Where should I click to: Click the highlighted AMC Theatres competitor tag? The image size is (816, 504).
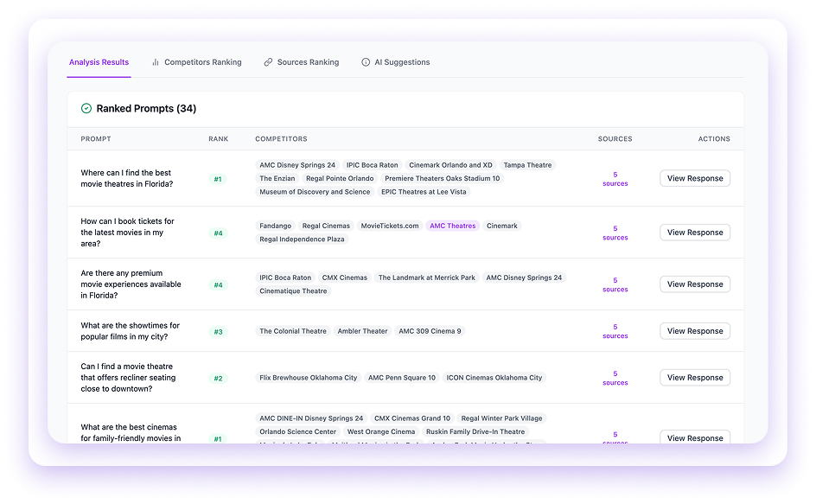453,226
